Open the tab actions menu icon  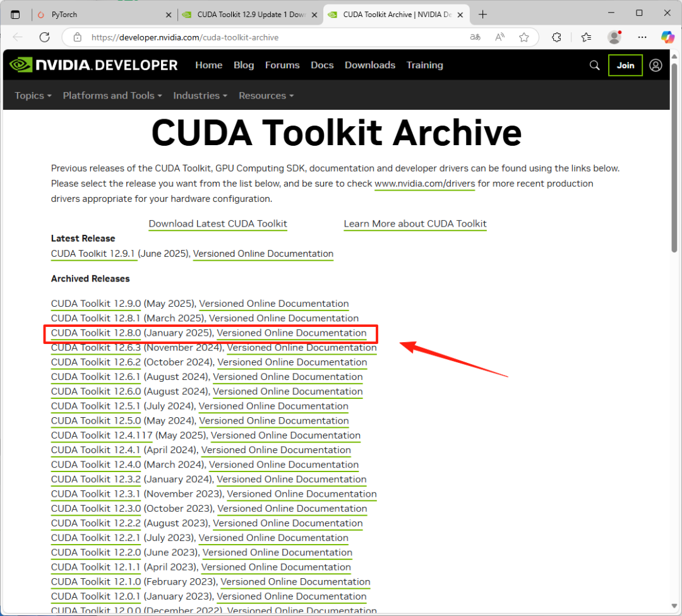[x=16, y=15]
